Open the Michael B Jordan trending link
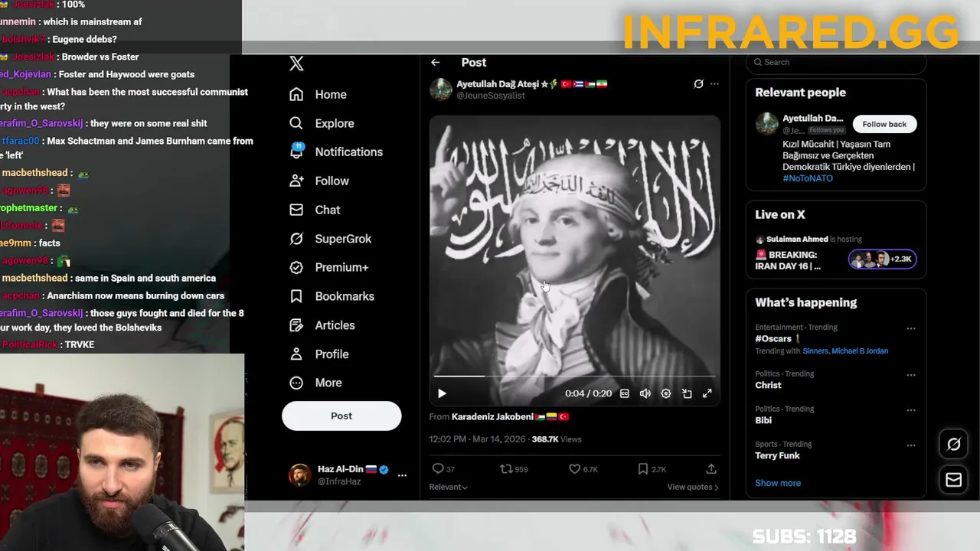 [x=860, y=351]
